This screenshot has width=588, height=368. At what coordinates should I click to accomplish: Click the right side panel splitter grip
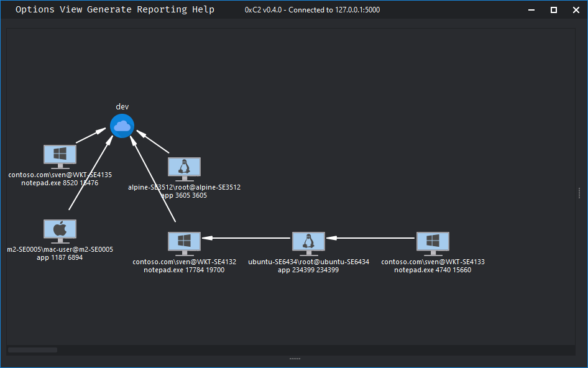(x=579, y=193)
